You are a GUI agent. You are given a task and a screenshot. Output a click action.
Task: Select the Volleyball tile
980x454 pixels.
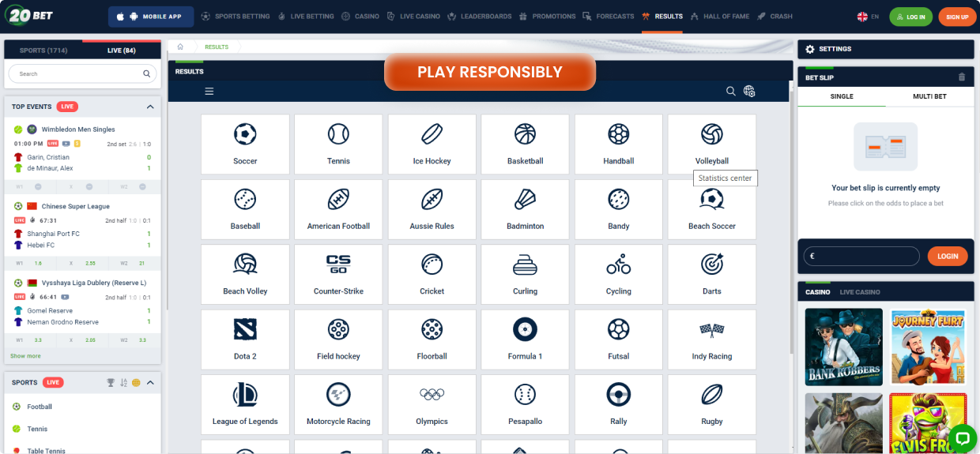point(711,144)
